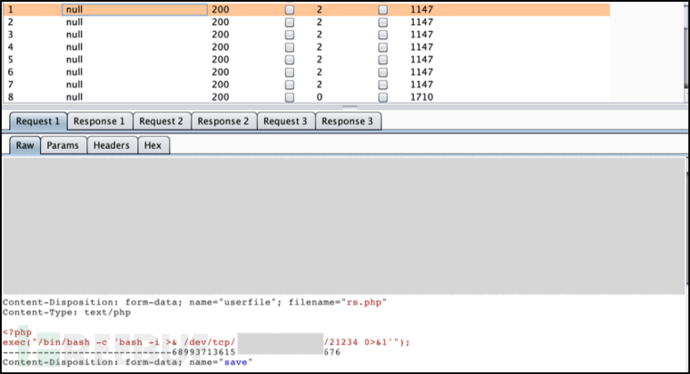Tick checkbox before length 1710 in row 8

click(x=383, y=97)
